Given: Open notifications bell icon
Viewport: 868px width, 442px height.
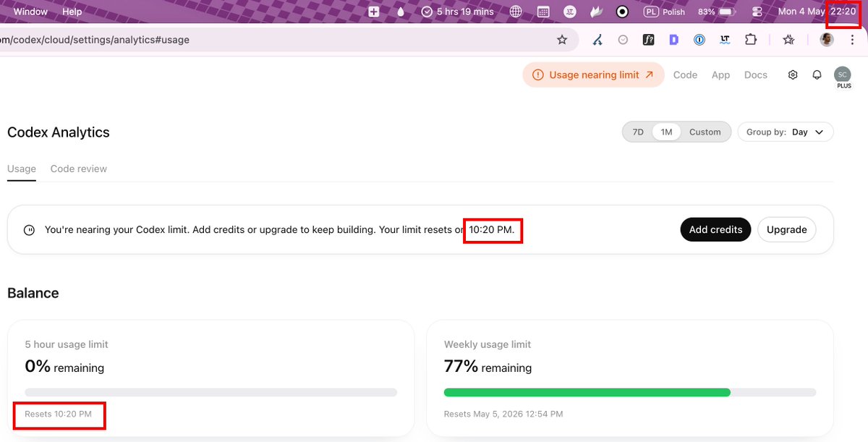Looking at the screenshot, I should click(x=817, y=75).
